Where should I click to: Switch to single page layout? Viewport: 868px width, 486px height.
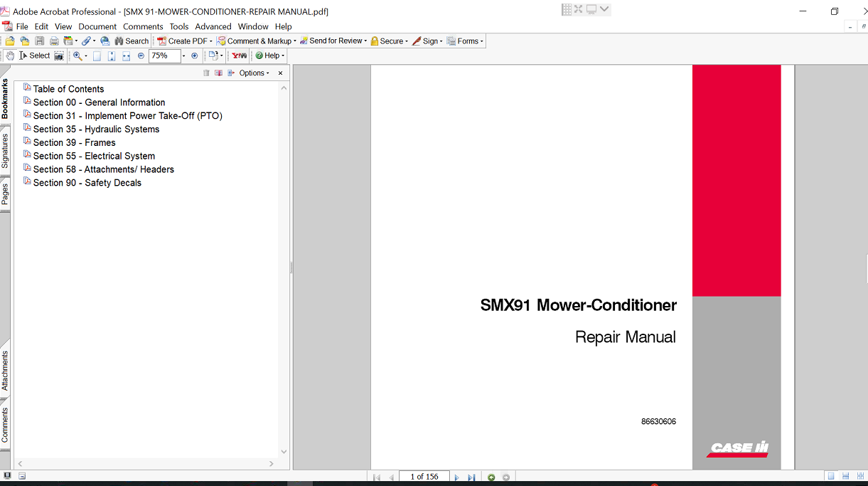pos(830,476)
